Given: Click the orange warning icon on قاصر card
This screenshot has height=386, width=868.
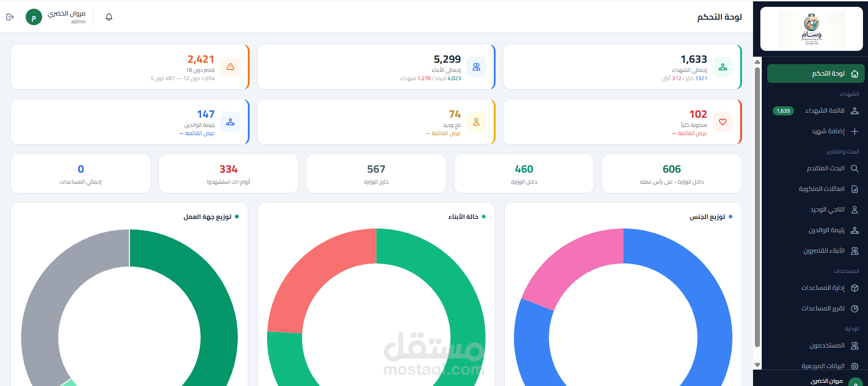Looking at the screenshot, I should click(230, 67).
